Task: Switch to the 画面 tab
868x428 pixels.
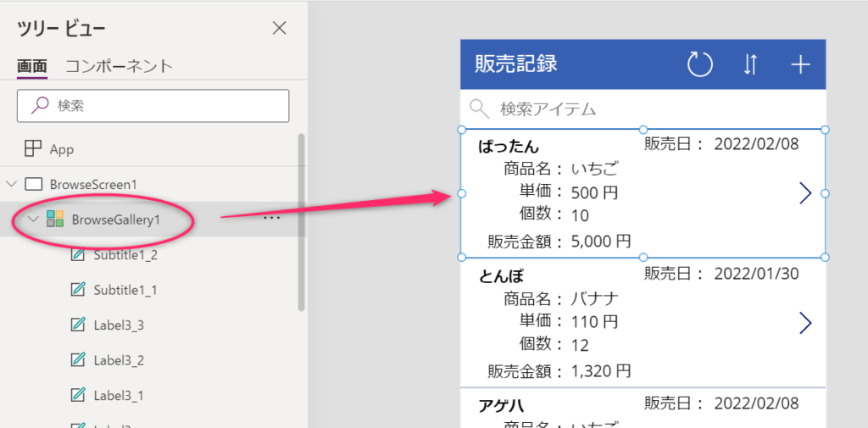Action: (32, 66)
